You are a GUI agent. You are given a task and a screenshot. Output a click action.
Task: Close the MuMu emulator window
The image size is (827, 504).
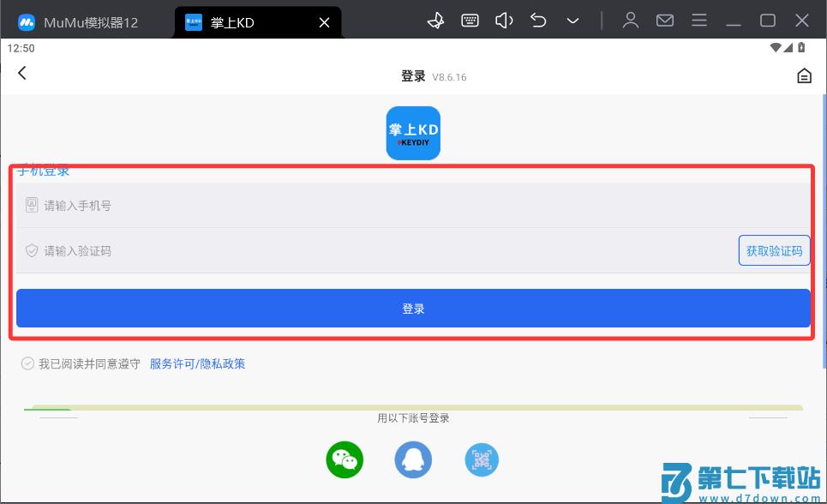(x=801, y=21)
